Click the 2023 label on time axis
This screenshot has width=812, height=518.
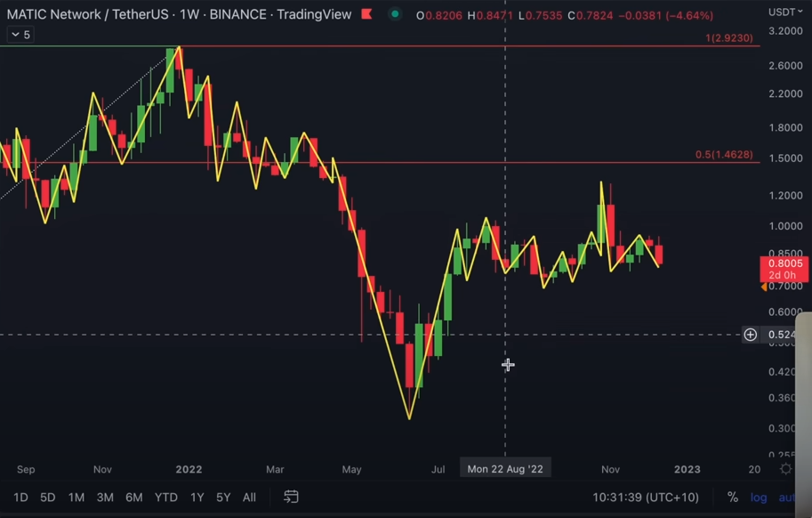687,469
